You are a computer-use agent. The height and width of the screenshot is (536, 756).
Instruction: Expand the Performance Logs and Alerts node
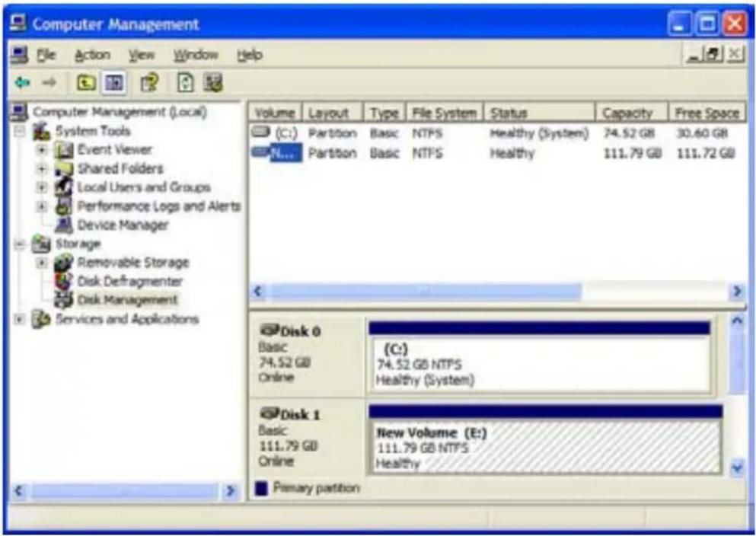pos(43,206)
